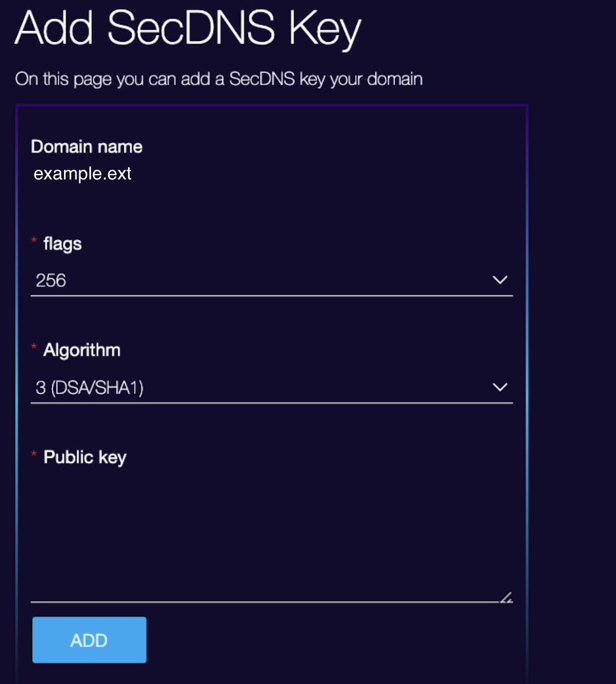Open the flags dropdown chevron arrow
Image resolution: width=616 pixels, height=684 pixels.
(499, 280)
